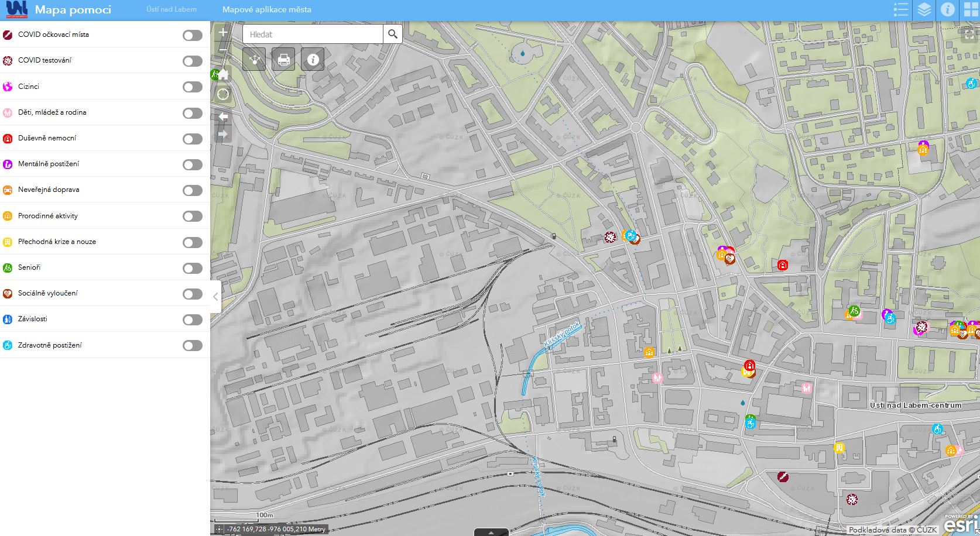Image resolution: width=980 pixels, height=536 pixels.
Task: Click Ústí nad Labem in the header
Action: point(171,9)
